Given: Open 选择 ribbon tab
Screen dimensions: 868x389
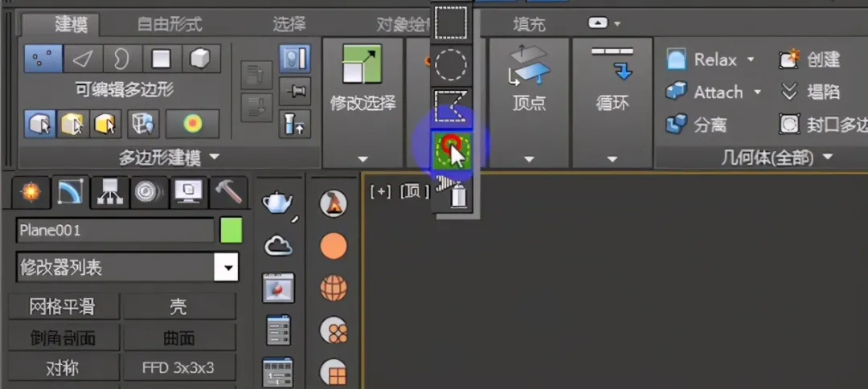Looking at the screenshot, I should [x=289, y=24].
